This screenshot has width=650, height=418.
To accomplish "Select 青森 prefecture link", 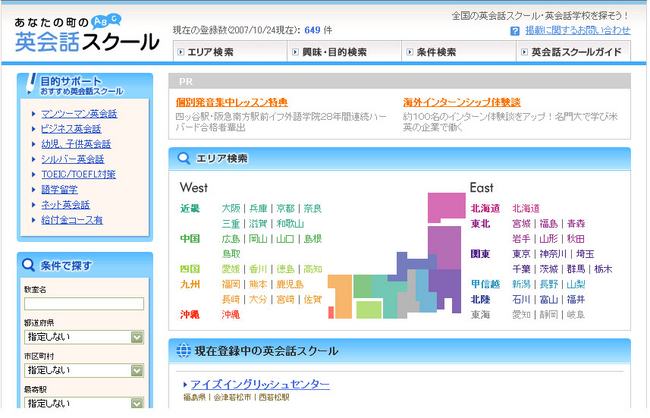I will 576,224.
